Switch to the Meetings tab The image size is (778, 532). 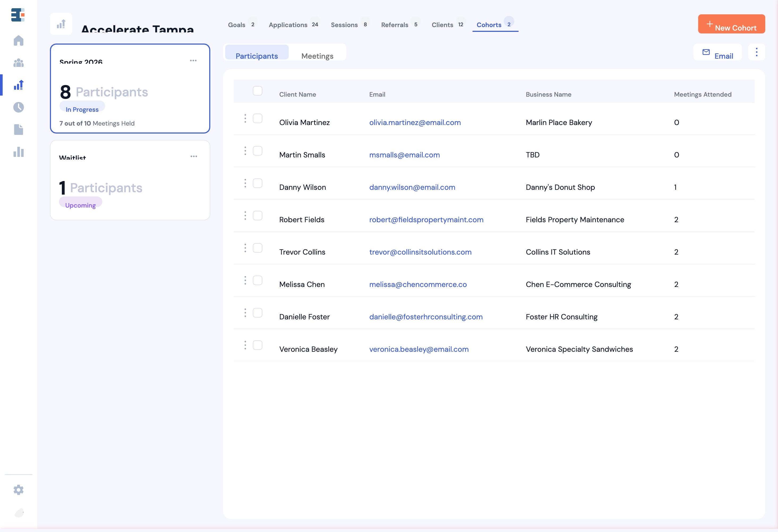317,56
